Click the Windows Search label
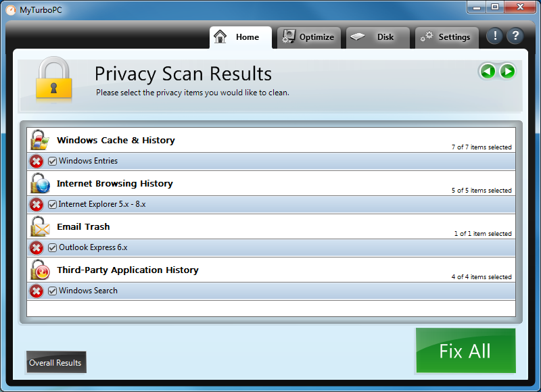The height and width of the screenshot is (392, 541). coord(89,291)
